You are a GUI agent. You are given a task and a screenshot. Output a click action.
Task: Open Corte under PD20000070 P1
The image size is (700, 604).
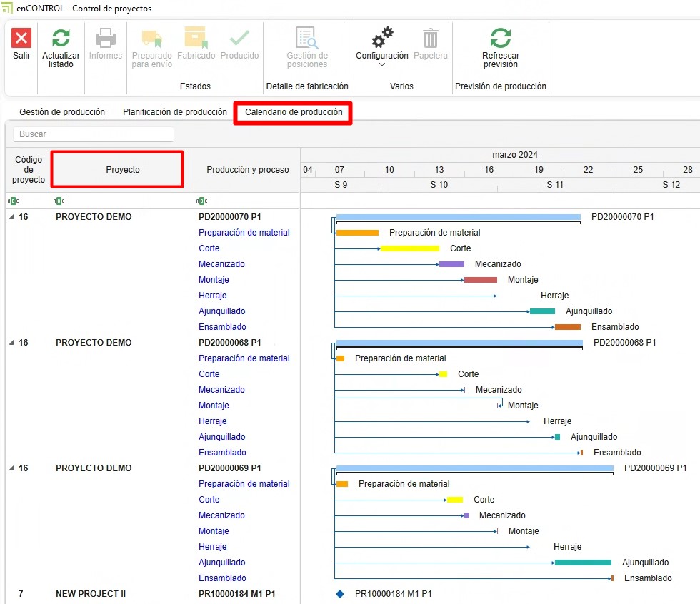[x=209, y=248]
